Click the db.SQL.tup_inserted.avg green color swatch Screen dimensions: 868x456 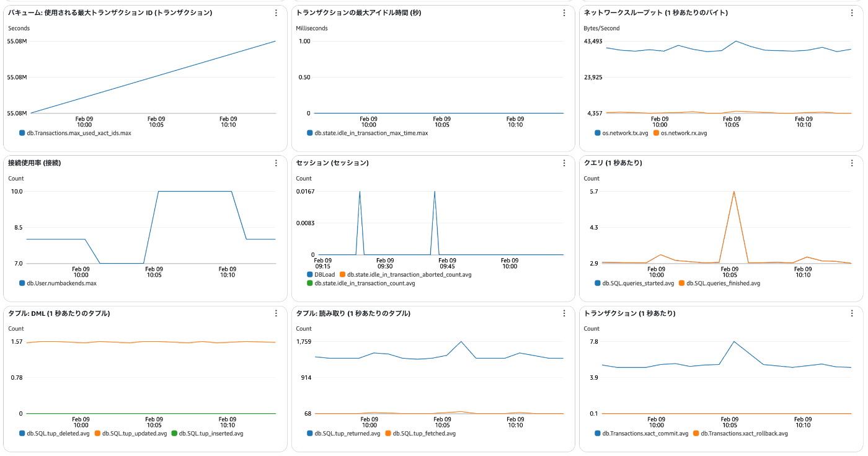[174, 433]
